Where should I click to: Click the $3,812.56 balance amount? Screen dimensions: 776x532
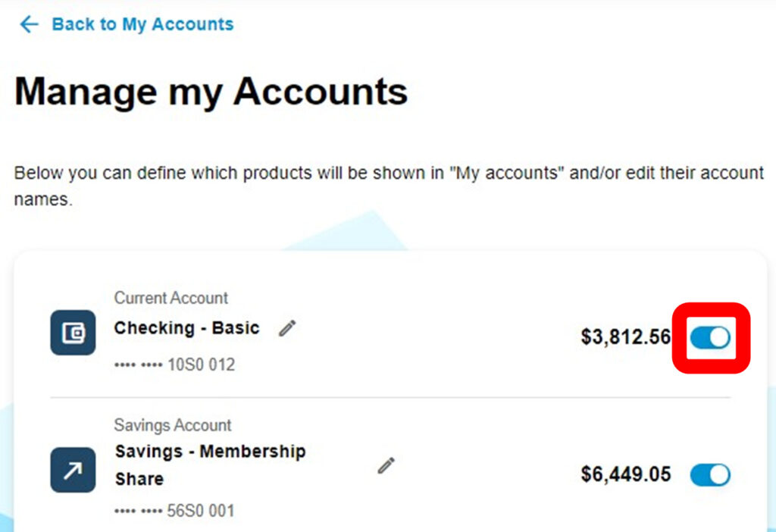[x=626, y=337]
